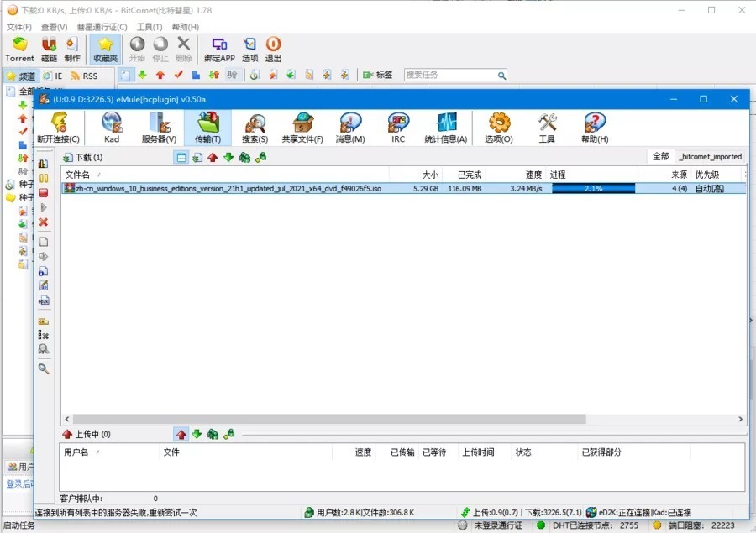Switch to the RSS tab
The height and width of the screenshot is (533, 756).
click(x=84, y=76)
